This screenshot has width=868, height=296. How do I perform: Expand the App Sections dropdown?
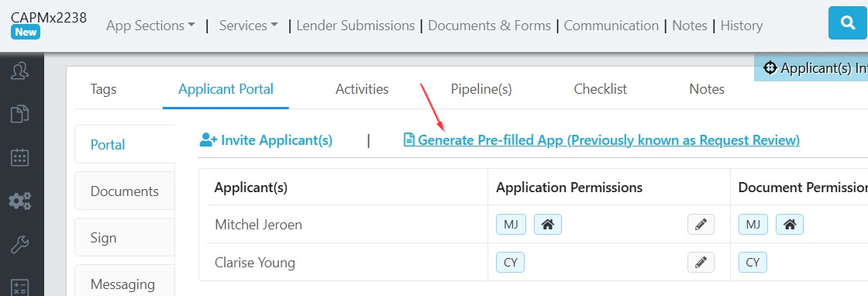click(150, 26)
